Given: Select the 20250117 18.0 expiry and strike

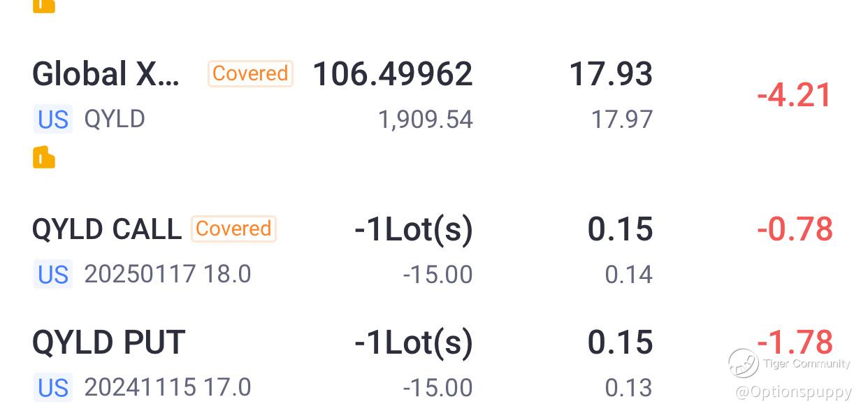Looking at the screenshot, I should (x=168, y=275).
